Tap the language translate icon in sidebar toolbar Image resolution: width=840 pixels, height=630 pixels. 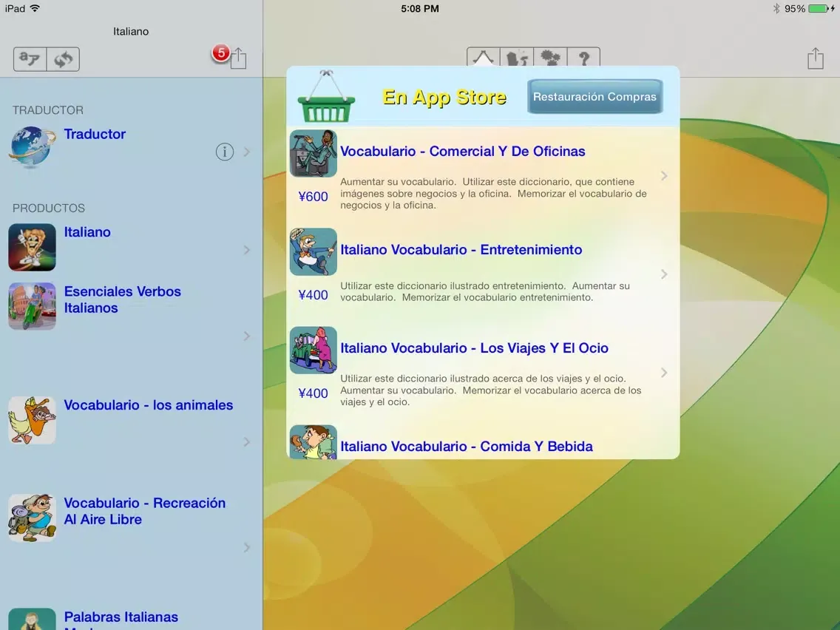point(30,59)
